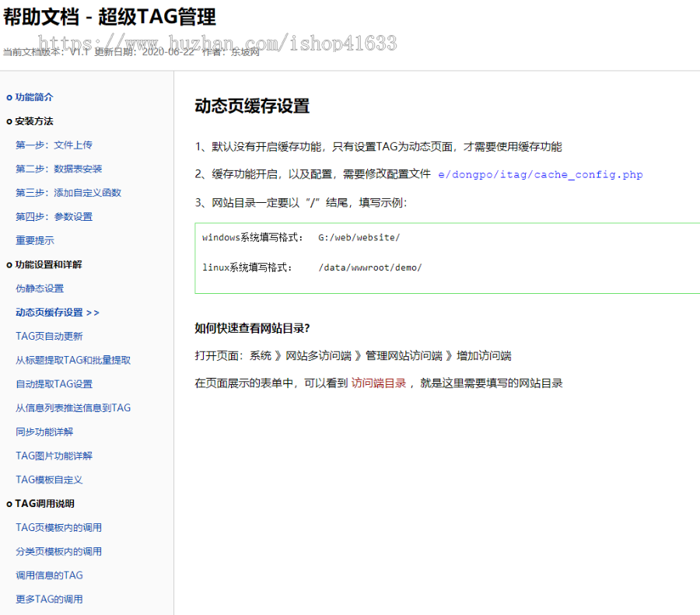Open 从信息列表推送信息到TAG

click(73, 408)
